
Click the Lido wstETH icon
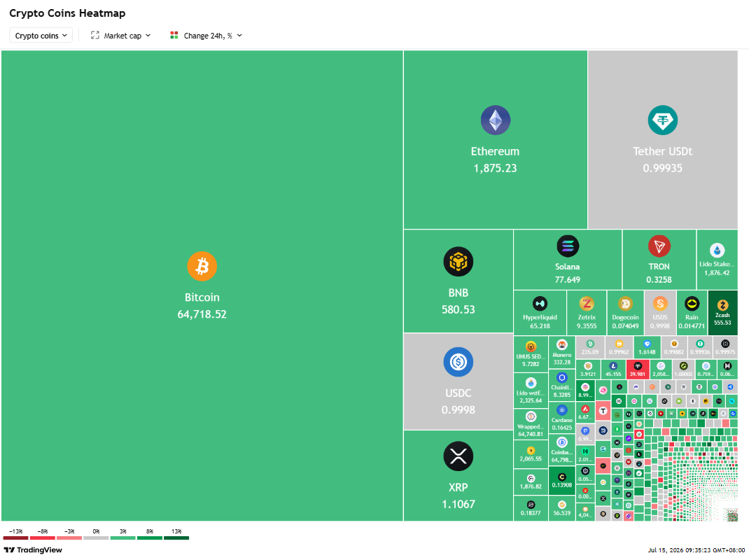[x=531, y=383]
